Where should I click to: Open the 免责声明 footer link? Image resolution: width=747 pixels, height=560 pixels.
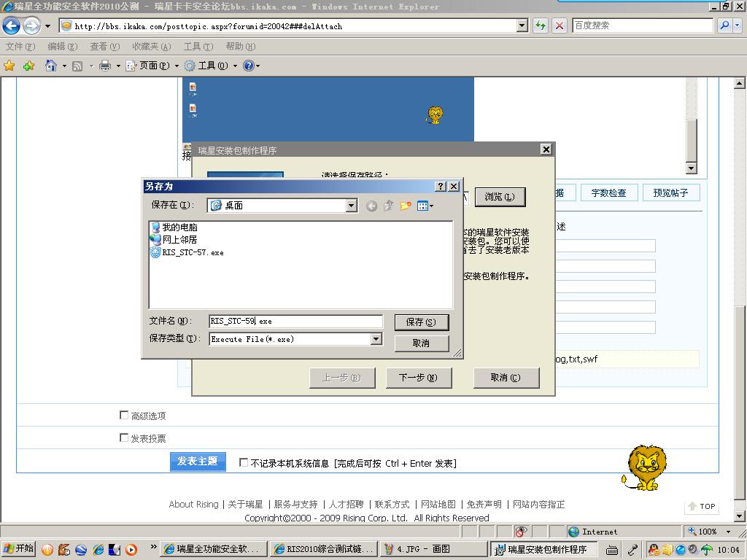pyautogui.click(x=484, y=505)
